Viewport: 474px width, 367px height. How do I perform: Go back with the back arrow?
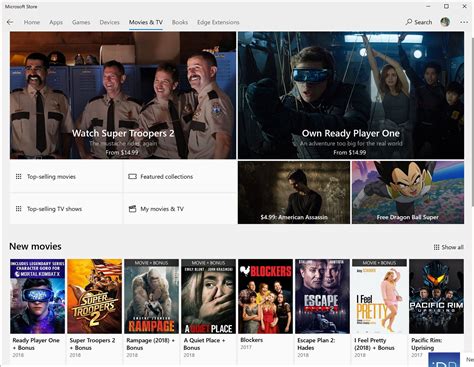coord(10,22)
